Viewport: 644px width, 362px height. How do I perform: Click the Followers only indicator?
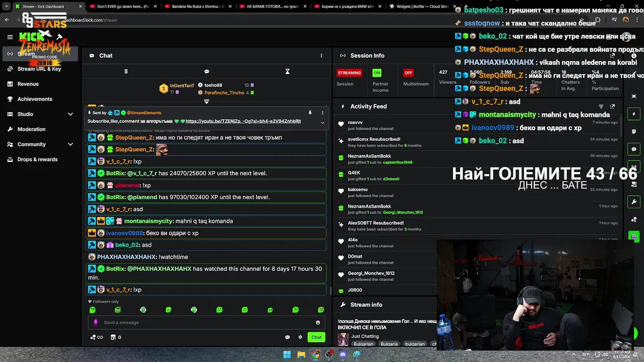click(104, 302)
